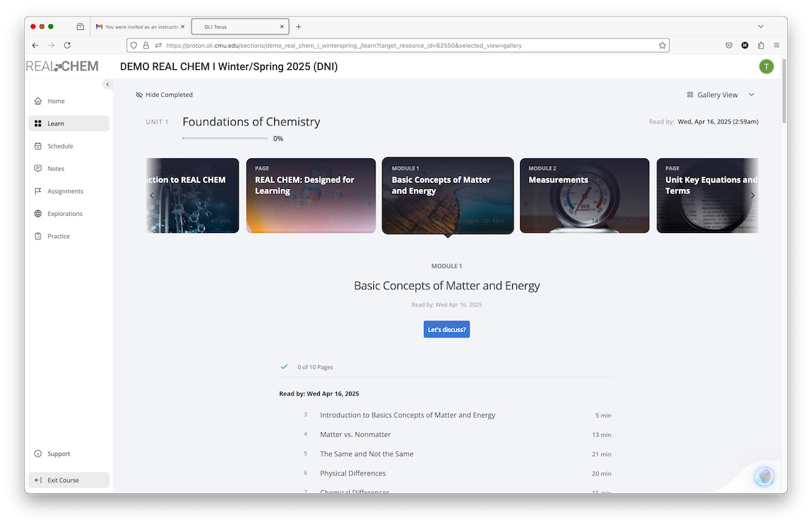Open the Gallery View dropdown
The height and width of the screenshot is (526, 812).
tap(720, 94)
